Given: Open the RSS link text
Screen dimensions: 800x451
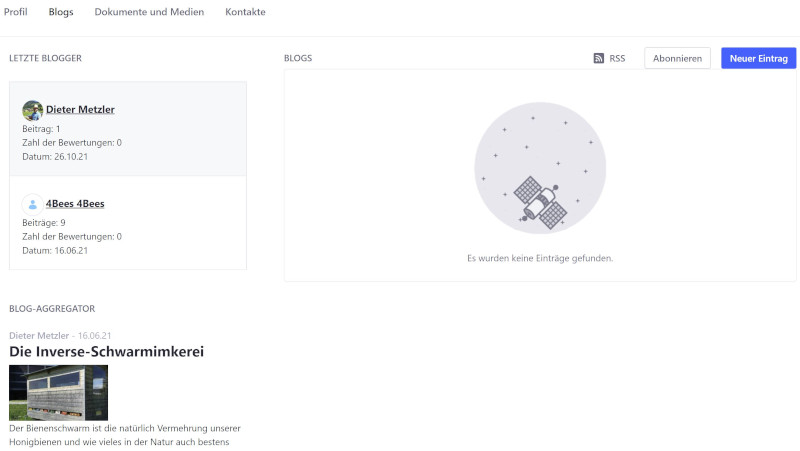Looking at the screenshot, I should pos(617,58).
